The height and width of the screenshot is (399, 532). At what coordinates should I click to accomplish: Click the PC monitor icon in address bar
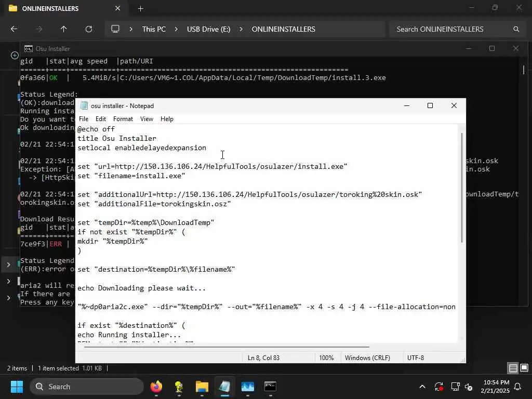(x=115, y=29)
